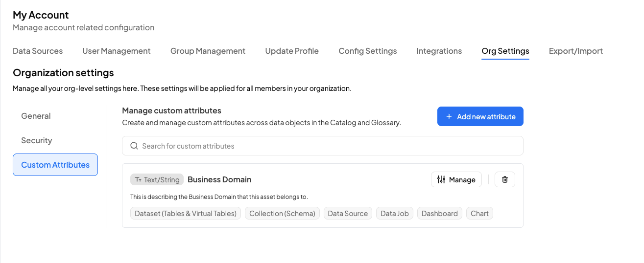The width and height of the screenshot is (644, 263).
Task: Click the Dashboard tag
Action: coord(439,213)
